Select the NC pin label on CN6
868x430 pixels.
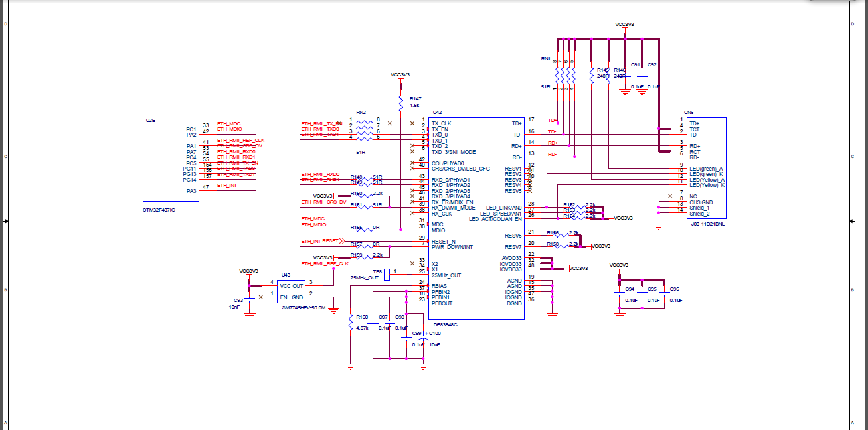pyautogui.click(x=693, y=196)
